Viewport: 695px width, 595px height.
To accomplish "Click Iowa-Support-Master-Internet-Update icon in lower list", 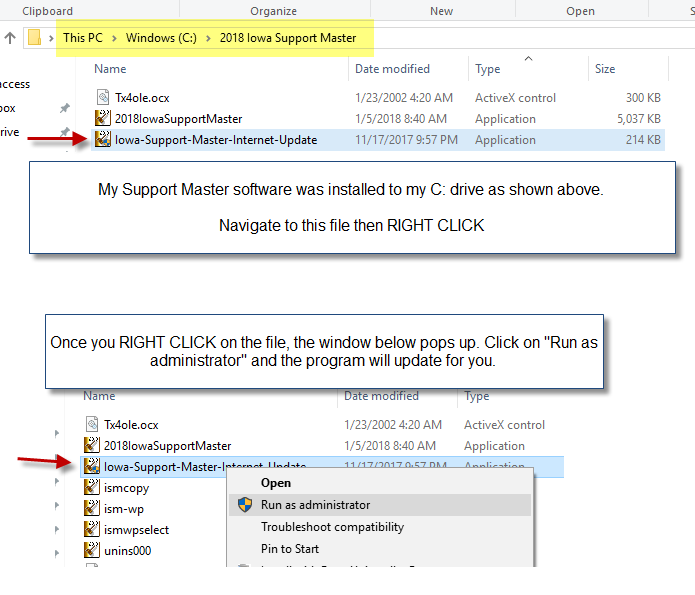I will pos(92,466).
